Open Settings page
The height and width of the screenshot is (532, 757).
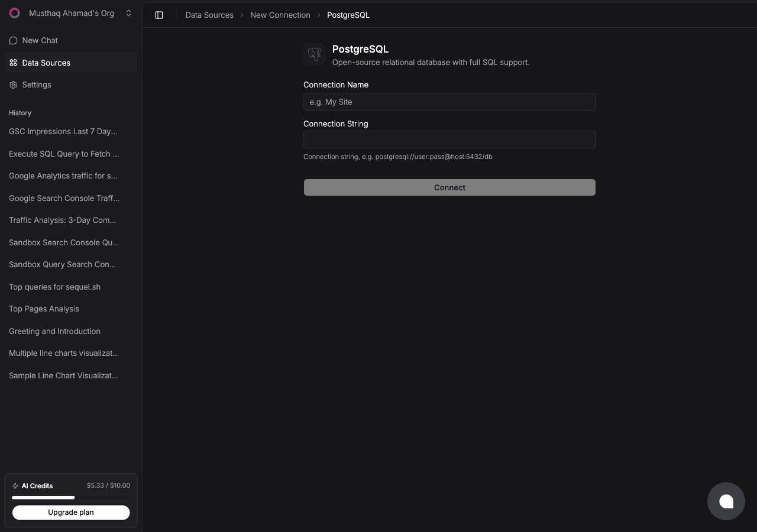(x=71, y=85)
